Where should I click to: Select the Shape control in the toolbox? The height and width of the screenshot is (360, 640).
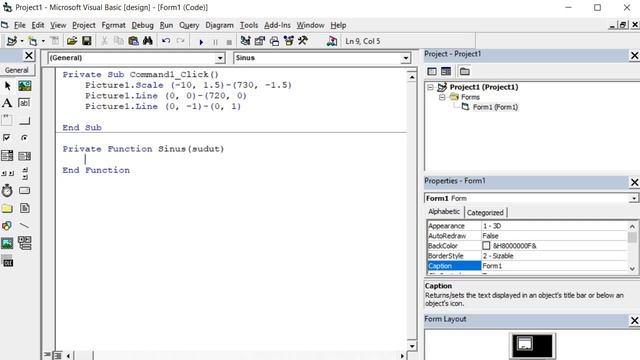click(x=7, y=226)
